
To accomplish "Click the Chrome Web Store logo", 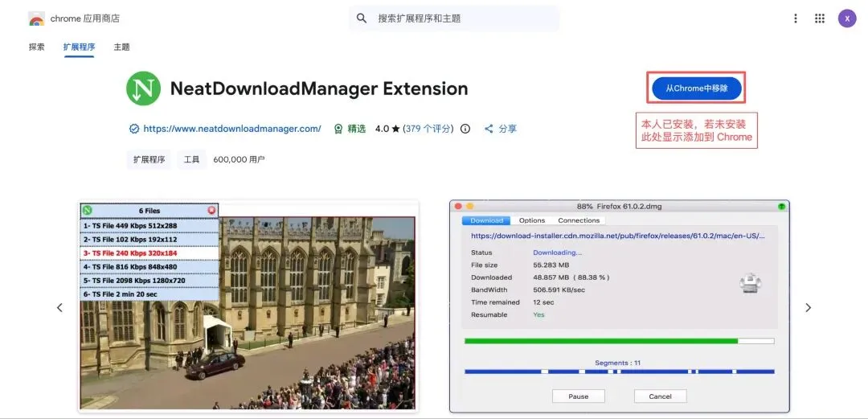I will 36,18.
